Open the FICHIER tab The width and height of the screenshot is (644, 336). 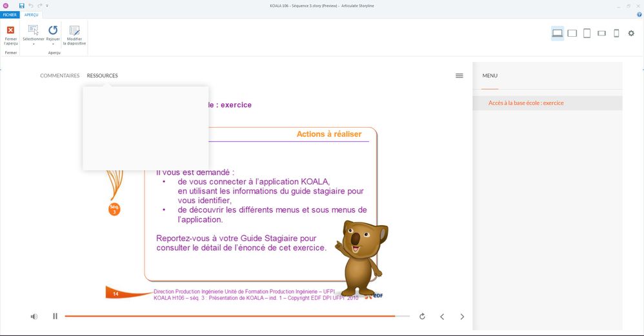click(x=10, y=15)
